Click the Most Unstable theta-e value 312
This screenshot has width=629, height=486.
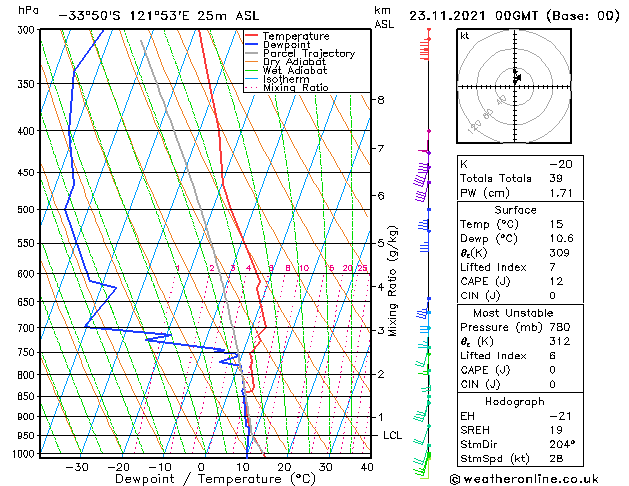560,341
